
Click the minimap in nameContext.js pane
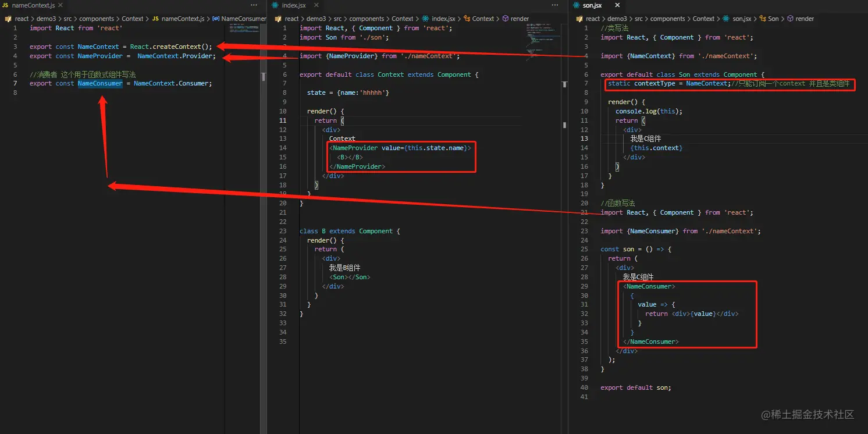click(x=244, y=27)
